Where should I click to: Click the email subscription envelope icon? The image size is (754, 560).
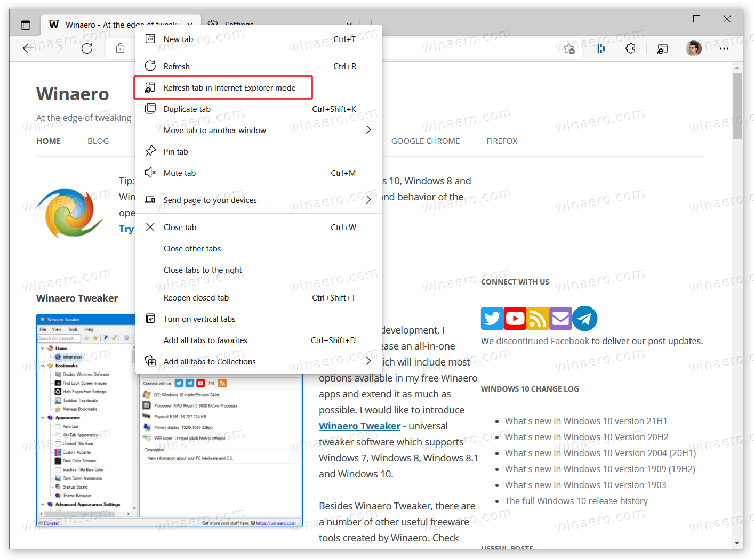pos(560,318)
